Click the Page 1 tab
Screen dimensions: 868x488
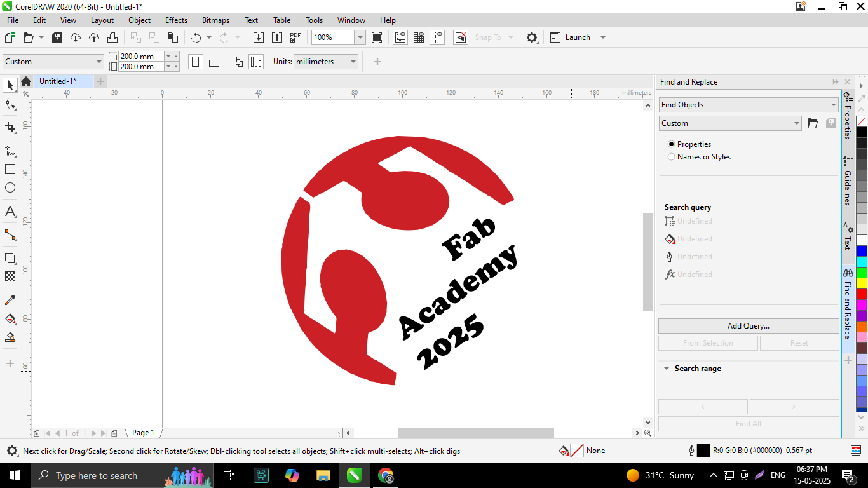tap(143, 433)
